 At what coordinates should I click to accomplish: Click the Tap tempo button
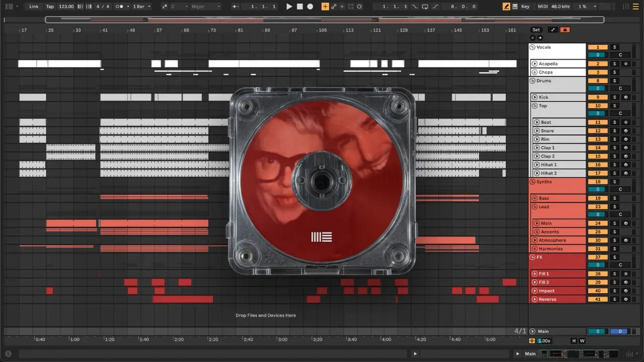coord(50,7)
